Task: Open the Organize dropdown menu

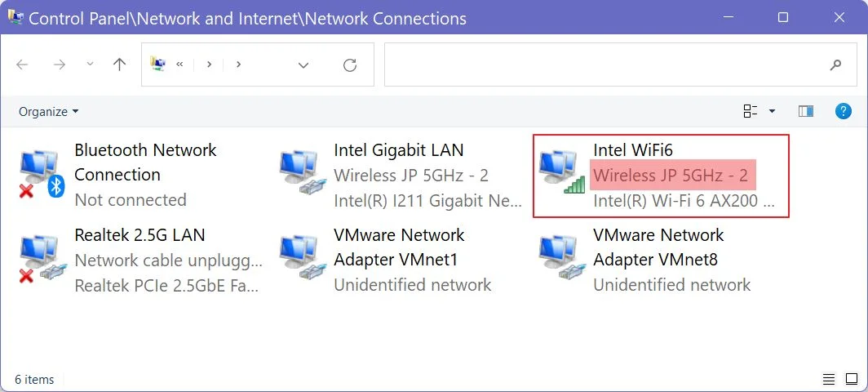Action: coord(49,111)
